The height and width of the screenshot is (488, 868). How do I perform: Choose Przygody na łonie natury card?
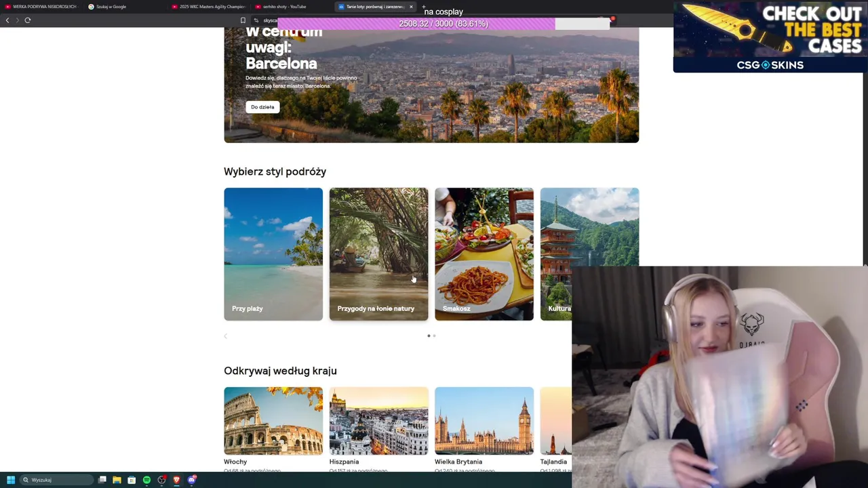coord(378,254)
